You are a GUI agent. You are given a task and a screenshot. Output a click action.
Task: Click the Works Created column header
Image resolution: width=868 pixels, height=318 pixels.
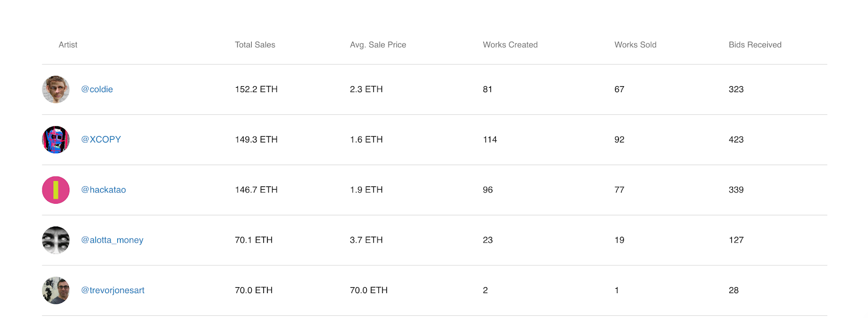tap(510, 45)
